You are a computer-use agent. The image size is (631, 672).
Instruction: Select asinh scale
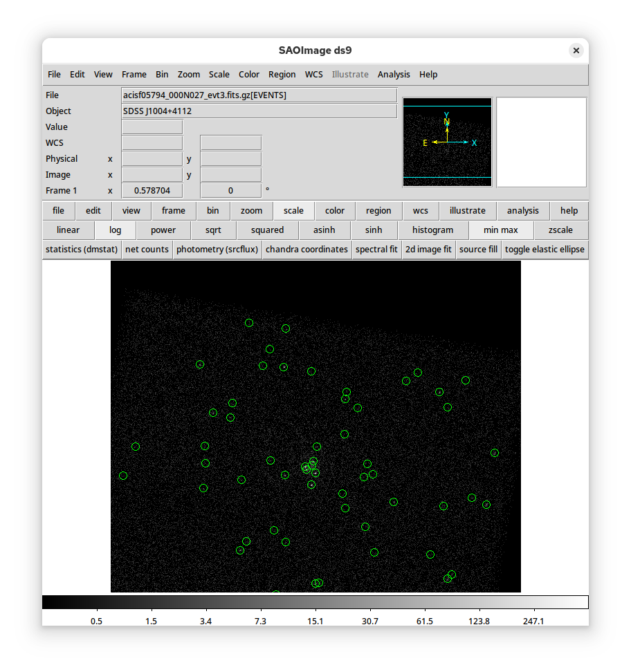click(x=324, y=230)
